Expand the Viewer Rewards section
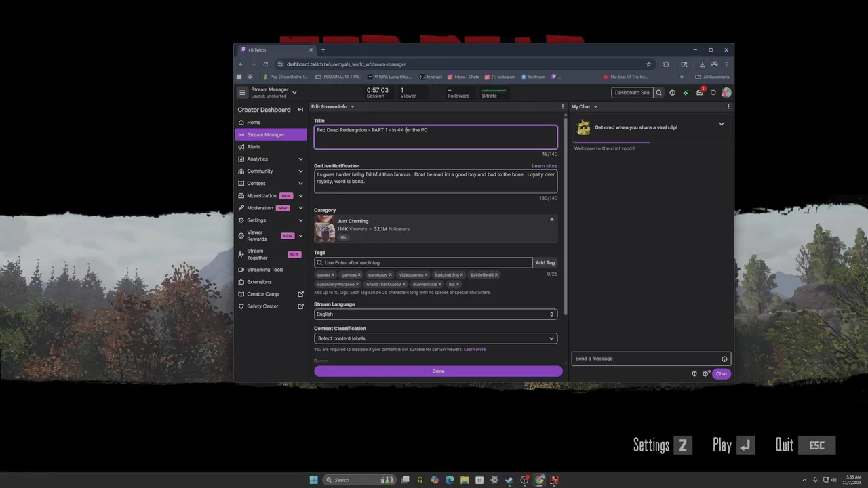 coord(300,236)
